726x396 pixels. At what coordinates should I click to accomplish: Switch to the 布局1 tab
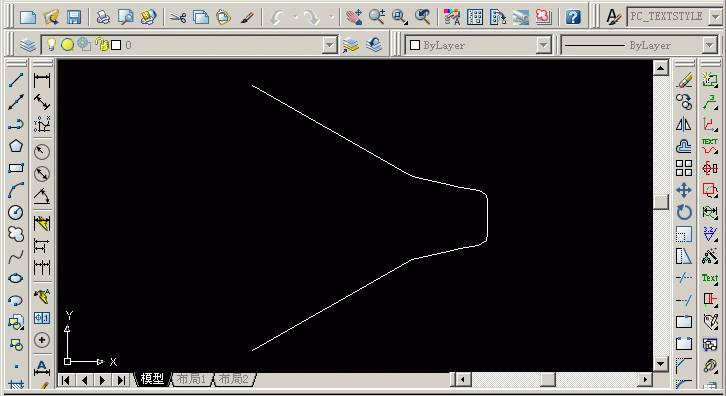coord(191,379)
